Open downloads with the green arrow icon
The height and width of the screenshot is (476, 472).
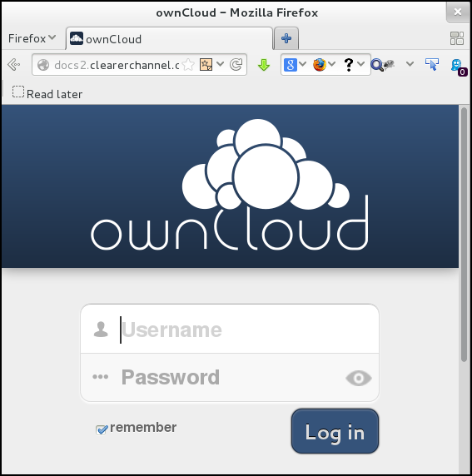pos(264,65)
